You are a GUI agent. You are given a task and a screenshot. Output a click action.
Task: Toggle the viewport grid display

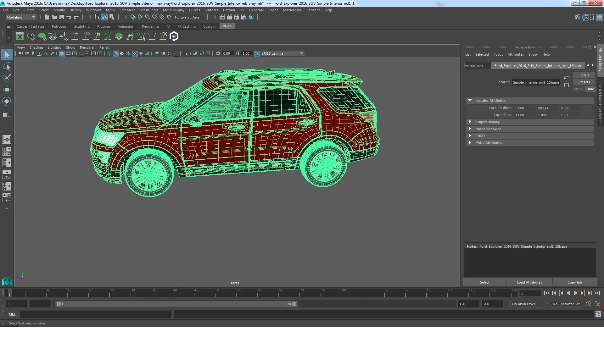(x=62, y=53)
